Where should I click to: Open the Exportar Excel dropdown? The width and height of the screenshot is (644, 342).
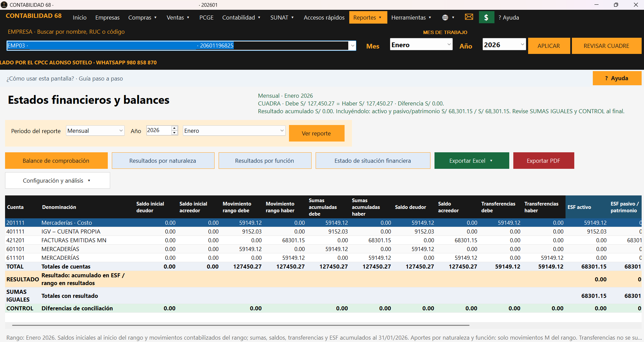point(472,161)
